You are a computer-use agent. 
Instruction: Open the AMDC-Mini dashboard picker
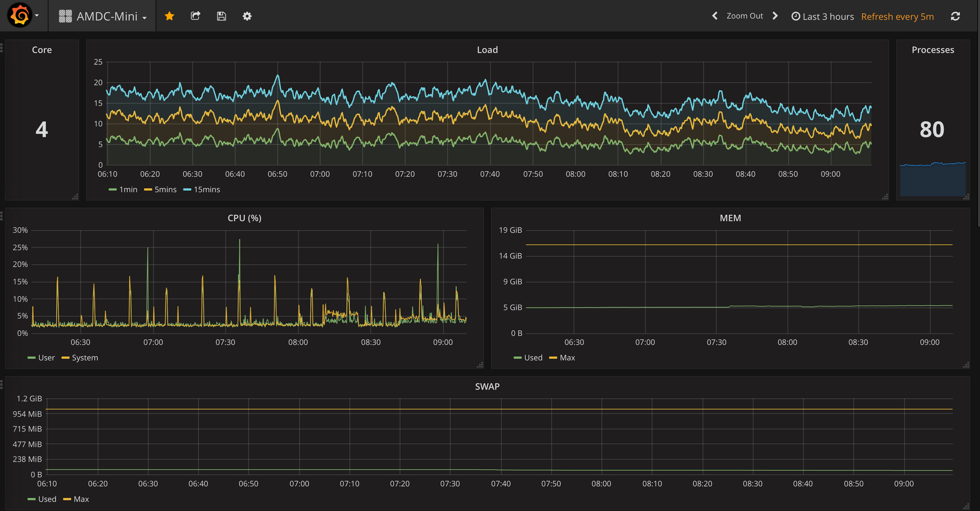pos(102,16)
